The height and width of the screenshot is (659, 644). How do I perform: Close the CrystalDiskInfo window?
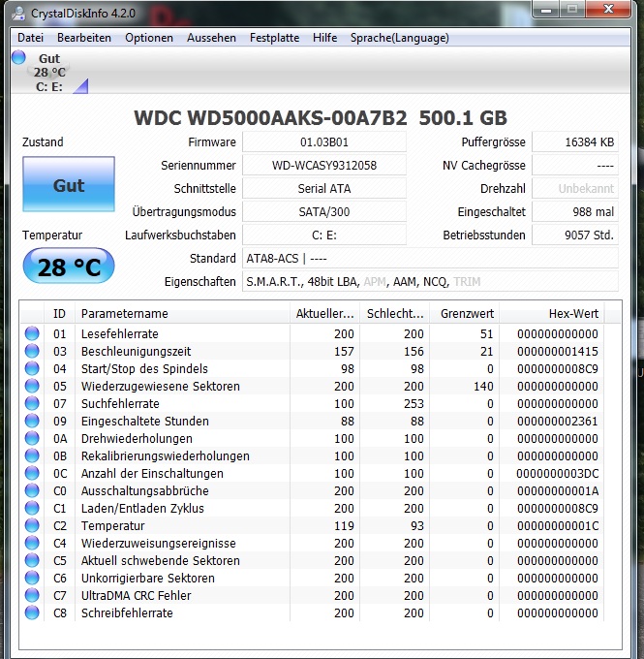[608, 10]
